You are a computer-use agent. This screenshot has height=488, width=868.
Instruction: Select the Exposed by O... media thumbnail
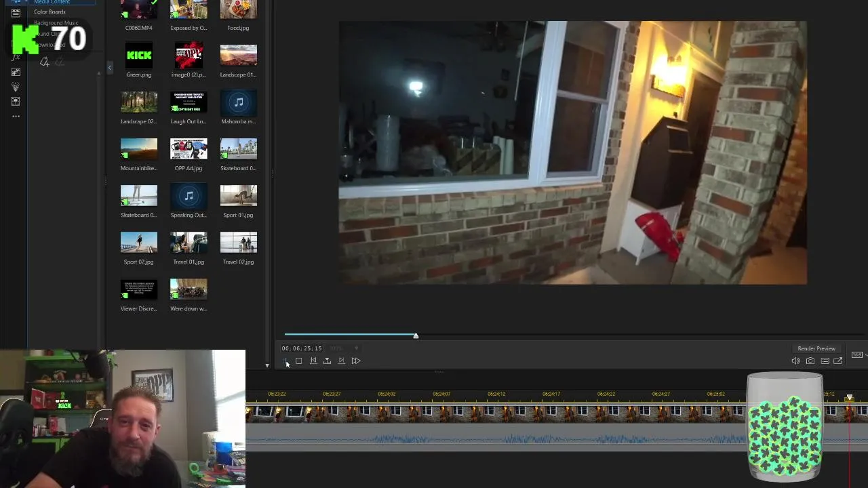point(189,9)
